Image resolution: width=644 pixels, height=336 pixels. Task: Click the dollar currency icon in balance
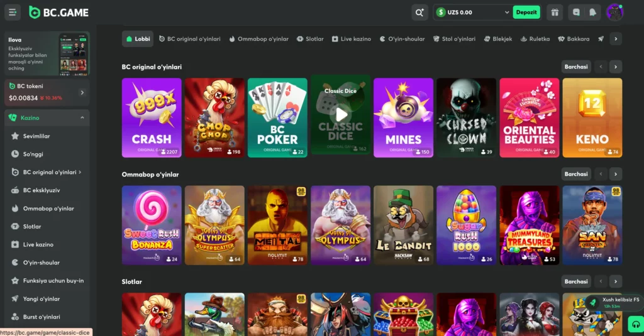441,13
